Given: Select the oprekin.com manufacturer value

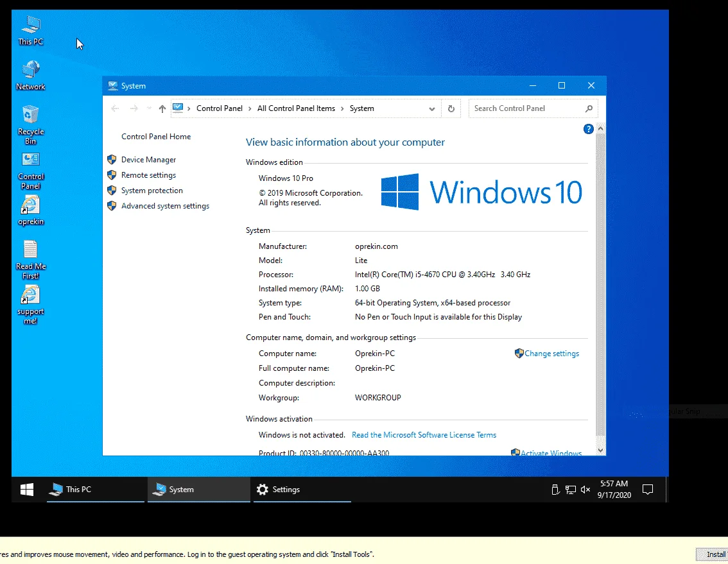Looking at the screenshot, I should (x=376, y=246).
